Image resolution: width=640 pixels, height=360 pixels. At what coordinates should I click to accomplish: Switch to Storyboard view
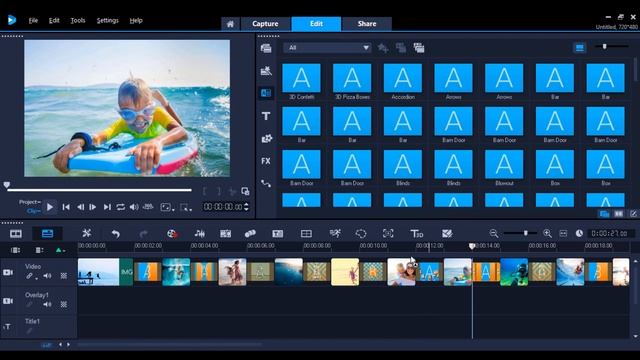pyautogui.click(x=16, y=233)
